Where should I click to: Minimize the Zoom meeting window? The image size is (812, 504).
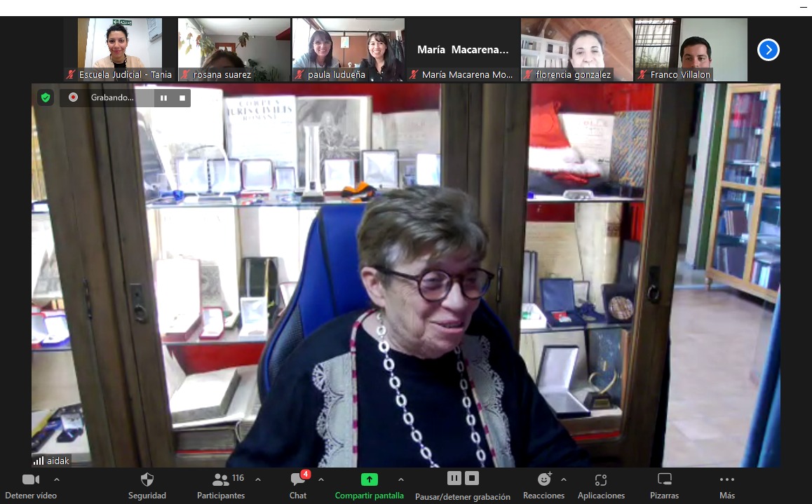tap(803, 7)
